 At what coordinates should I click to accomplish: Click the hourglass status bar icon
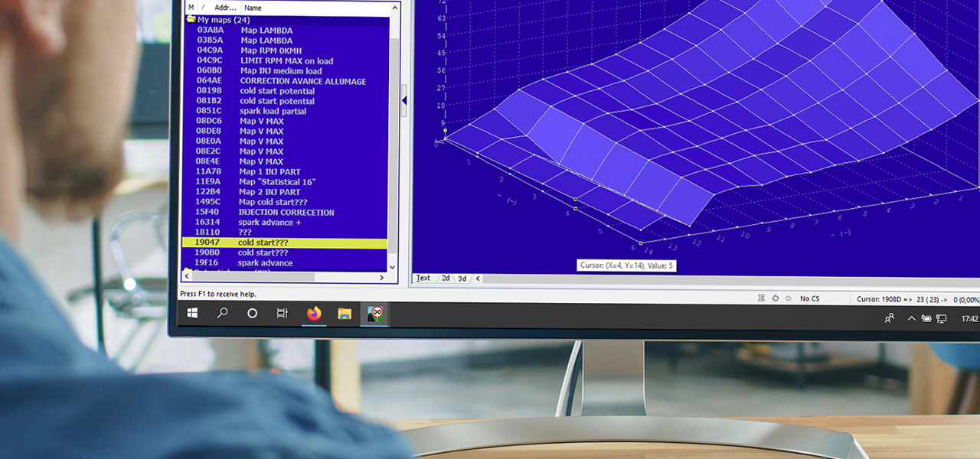[x=762, y=298]
